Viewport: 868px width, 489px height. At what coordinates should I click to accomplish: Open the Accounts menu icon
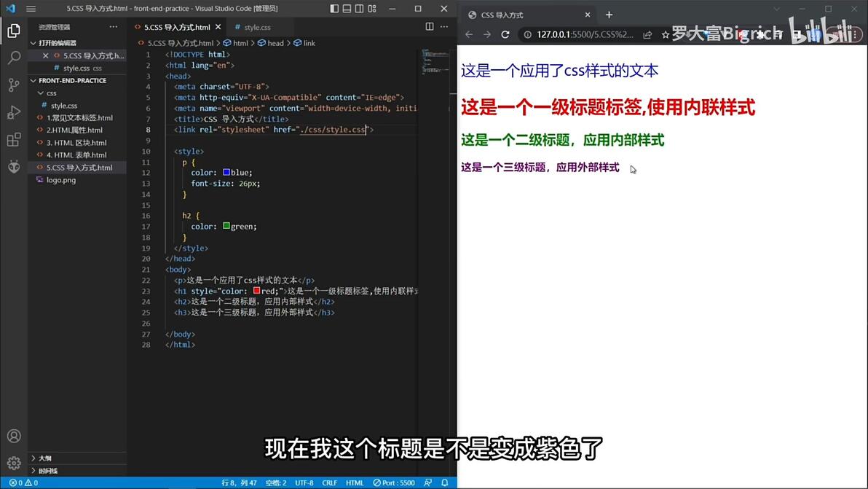click(14, 436)
